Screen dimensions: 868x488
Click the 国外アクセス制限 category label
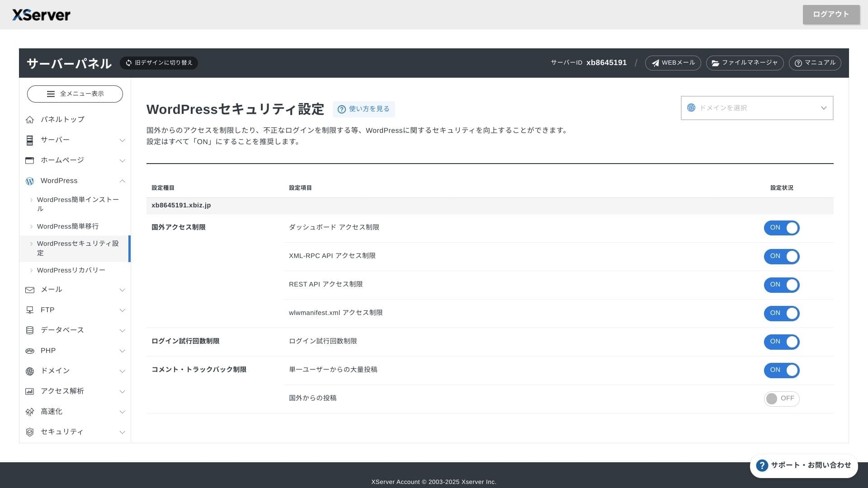(x=179, y=227)
